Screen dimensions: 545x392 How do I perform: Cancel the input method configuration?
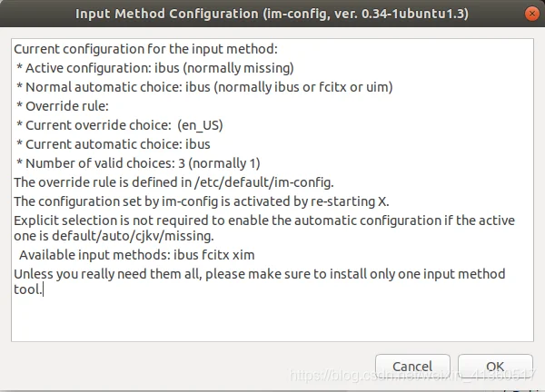(412, 367)
